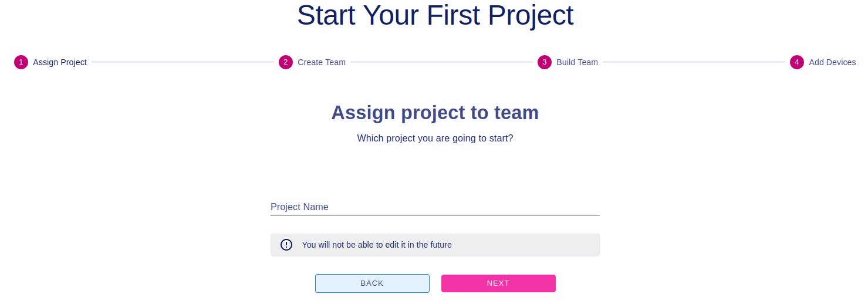Click the 'Assign project to team' heading

pos(435,112)
